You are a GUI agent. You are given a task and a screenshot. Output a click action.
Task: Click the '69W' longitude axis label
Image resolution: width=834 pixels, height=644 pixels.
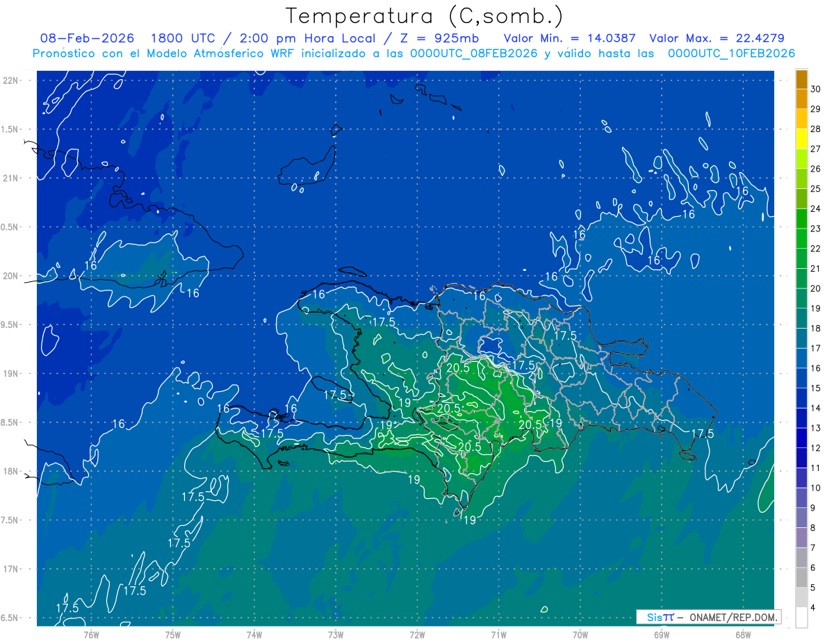pos(662,634)
